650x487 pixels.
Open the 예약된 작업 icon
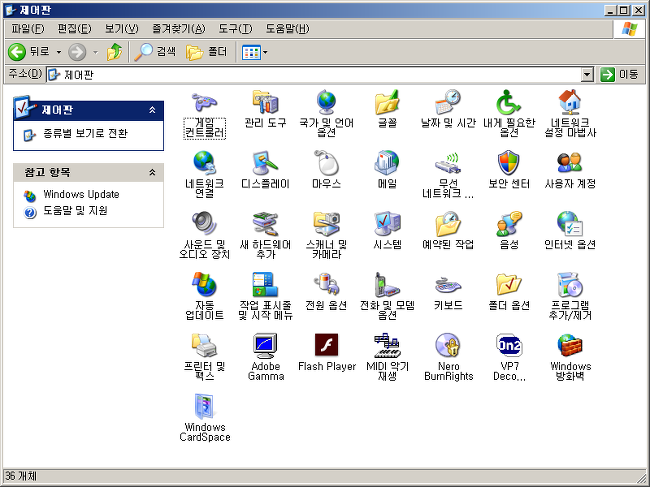click(448, 224)
